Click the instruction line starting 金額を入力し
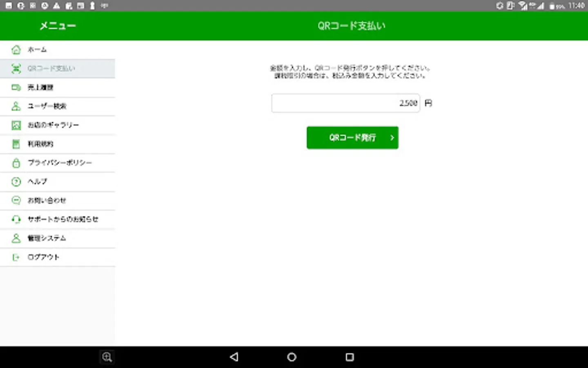 [350, 68]
